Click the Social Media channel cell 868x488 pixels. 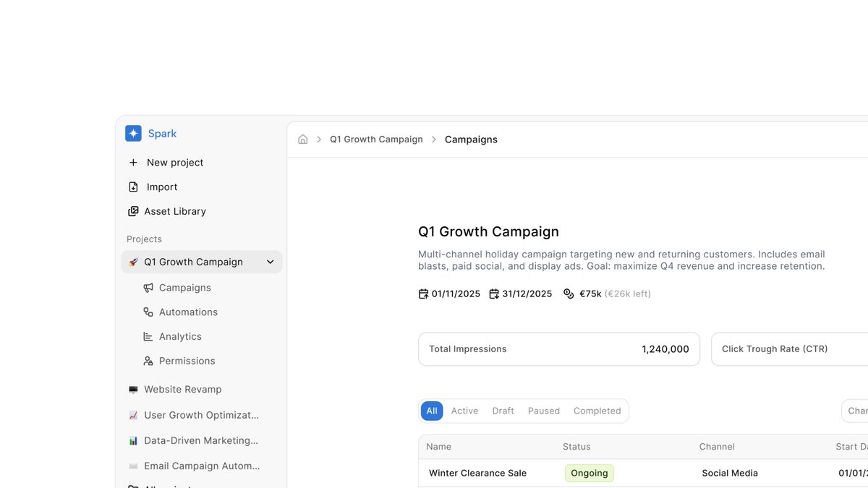coord(730,474)
